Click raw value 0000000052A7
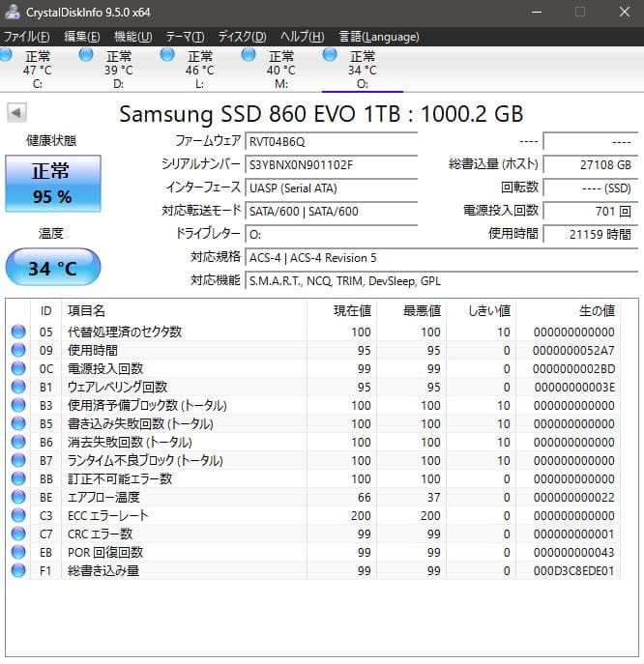The height and width of the screenshot is (664, 644). [x=573, y=350]
